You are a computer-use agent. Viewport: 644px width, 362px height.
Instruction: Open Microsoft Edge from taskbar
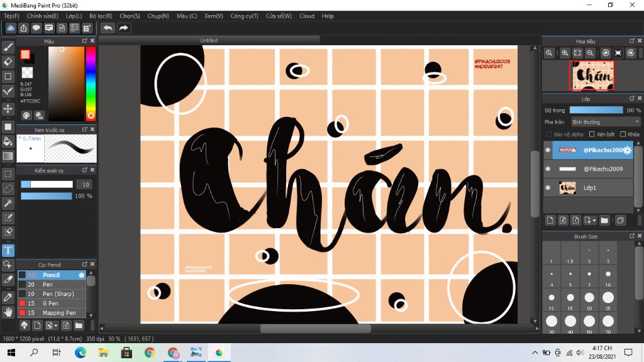click(80, 352)
